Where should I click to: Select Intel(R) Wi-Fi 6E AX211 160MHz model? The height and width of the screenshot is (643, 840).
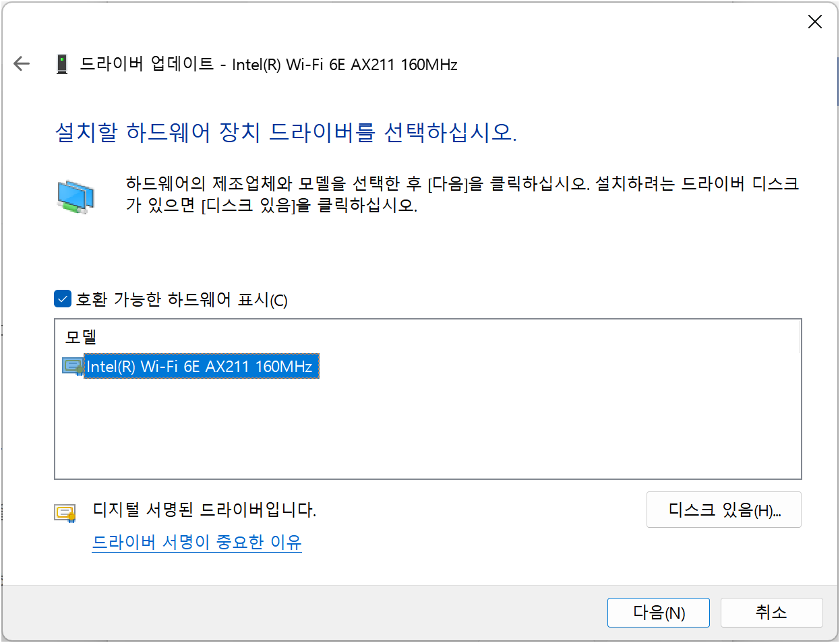(x=201, y=366)
